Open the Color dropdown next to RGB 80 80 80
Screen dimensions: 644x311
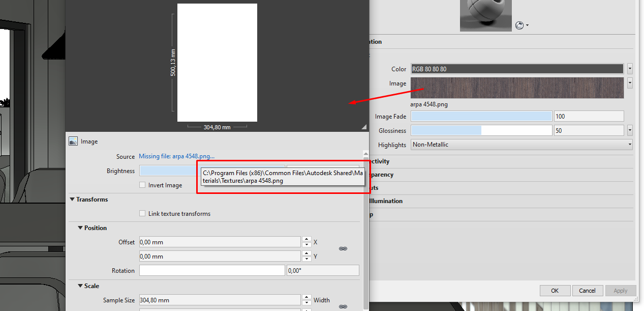629,69
